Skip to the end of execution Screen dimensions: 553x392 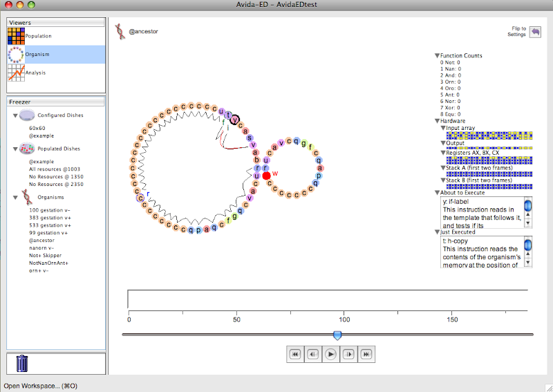[x=367, y=354]
